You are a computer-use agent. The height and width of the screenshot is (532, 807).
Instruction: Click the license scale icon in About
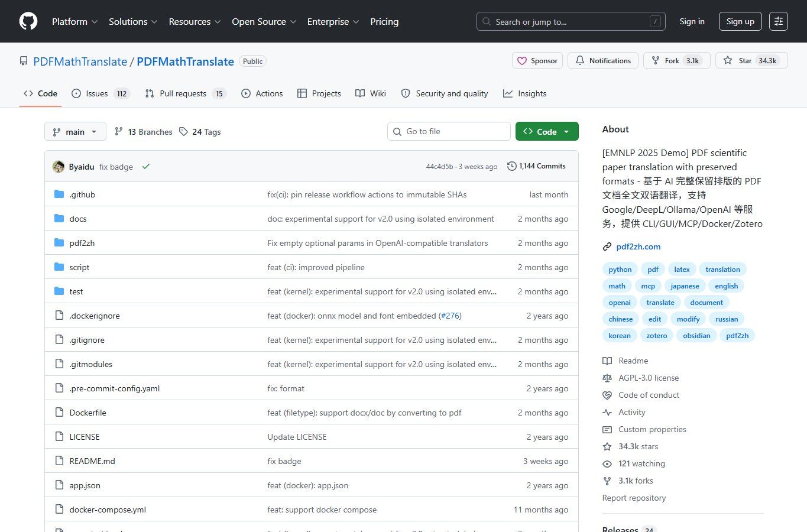pyautogui.click(x=607, y=378)
